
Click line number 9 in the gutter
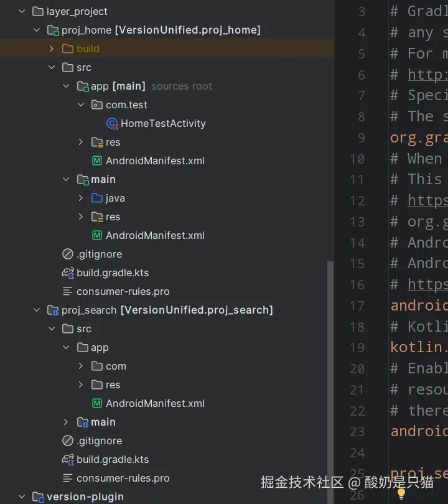362,138
